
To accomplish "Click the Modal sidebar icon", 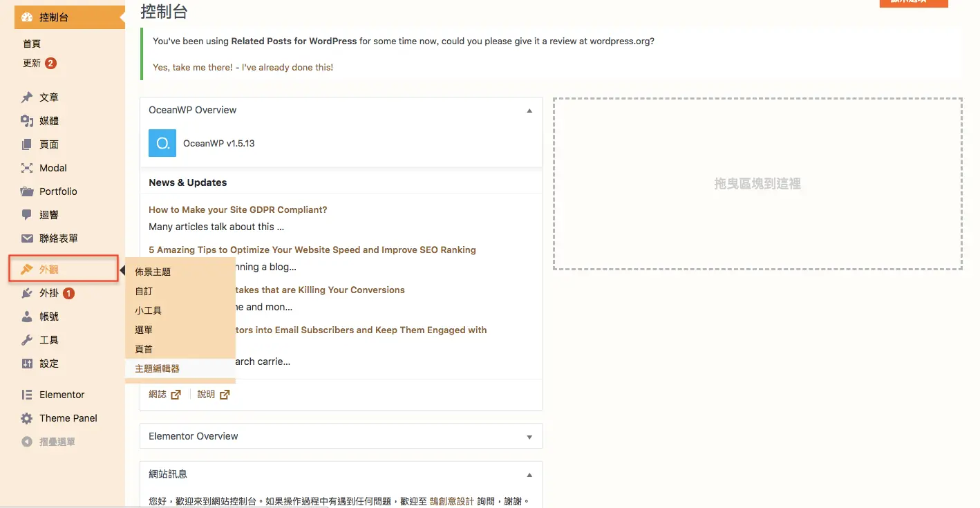I will click(27, 168).
